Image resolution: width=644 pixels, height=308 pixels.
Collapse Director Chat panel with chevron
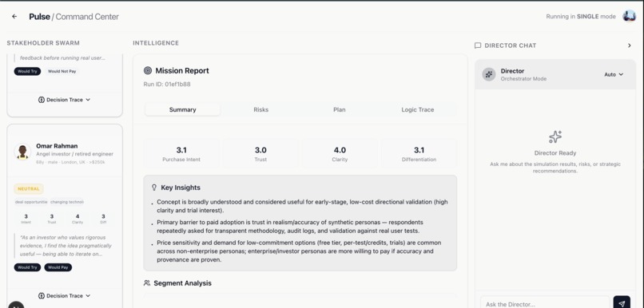point(629,45)
